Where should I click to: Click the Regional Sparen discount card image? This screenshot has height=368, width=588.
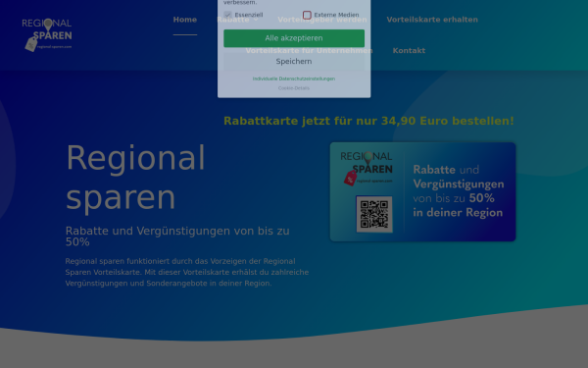click(422, 191)
